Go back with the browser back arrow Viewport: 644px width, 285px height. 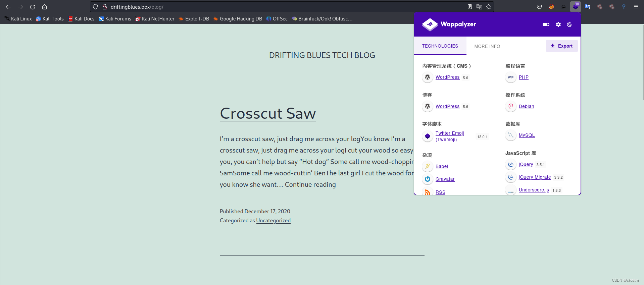8,7
